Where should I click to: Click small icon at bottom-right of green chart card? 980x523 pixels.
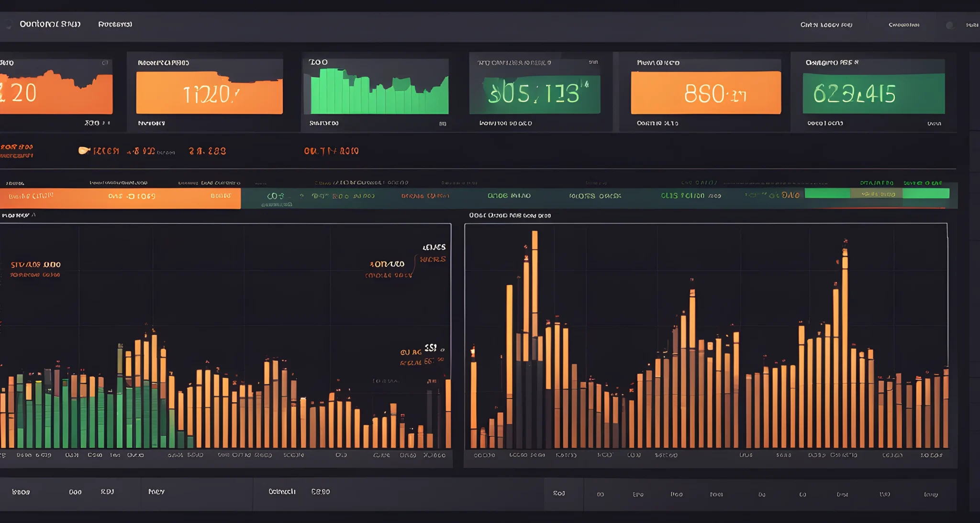coord(443,124)
